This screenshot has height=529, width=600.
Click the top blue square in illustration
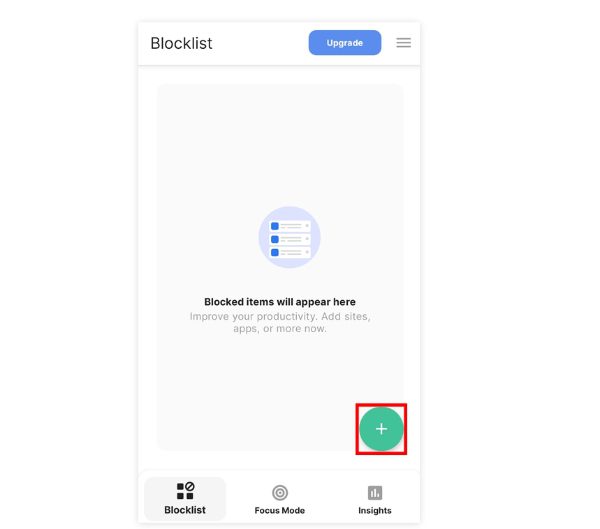(275, 226)
